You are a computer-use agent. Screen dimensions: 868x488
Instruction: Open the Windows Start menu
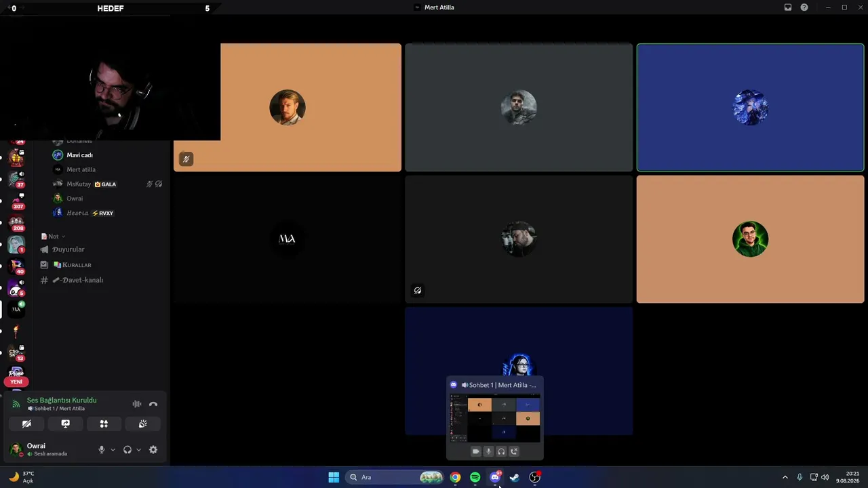(x=334, y=477)
